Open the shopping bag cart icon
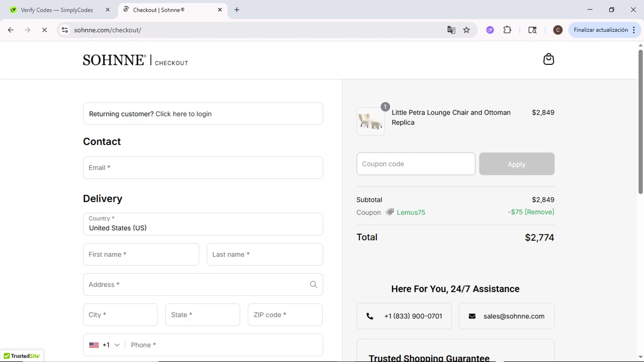The image size is (644, 362). click(x=548, y=59)
